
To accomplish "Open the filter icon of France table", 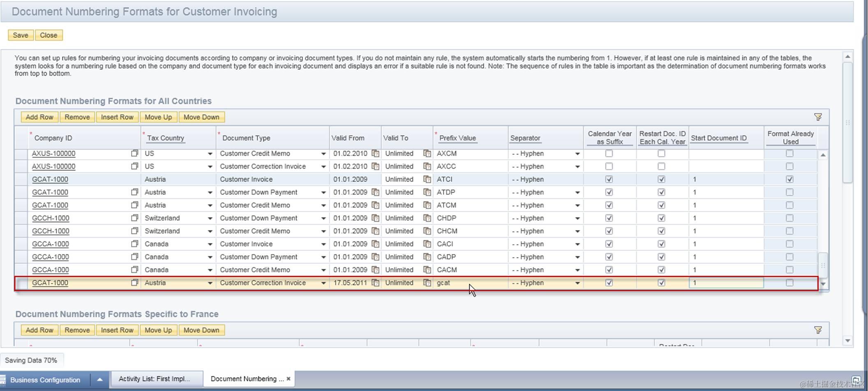I will (x=818, y=330).
